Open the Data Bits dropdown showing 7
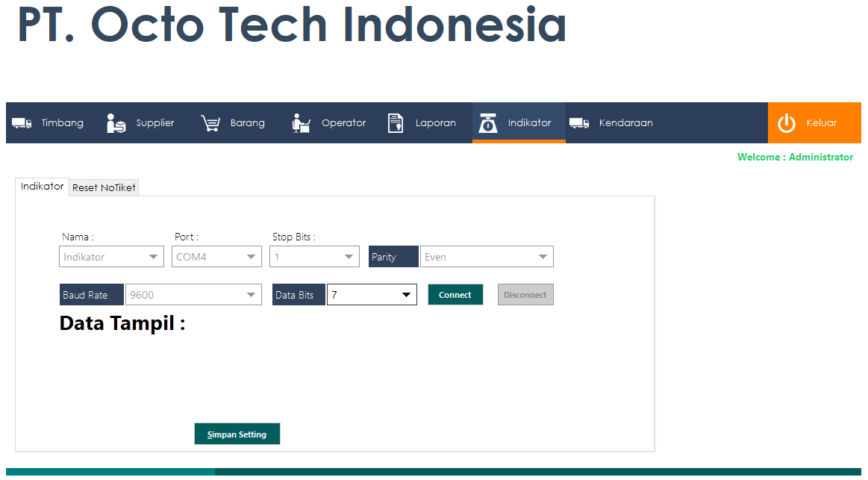The width and height of the screenshot is (868, 480). pyautogui.click(x=372, y=295)
